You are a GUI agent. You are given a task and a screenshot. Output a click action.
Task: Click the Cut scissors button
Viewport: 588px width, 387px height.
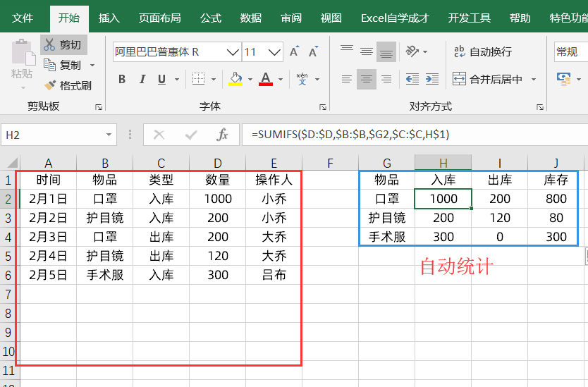(x=63, y=44)
